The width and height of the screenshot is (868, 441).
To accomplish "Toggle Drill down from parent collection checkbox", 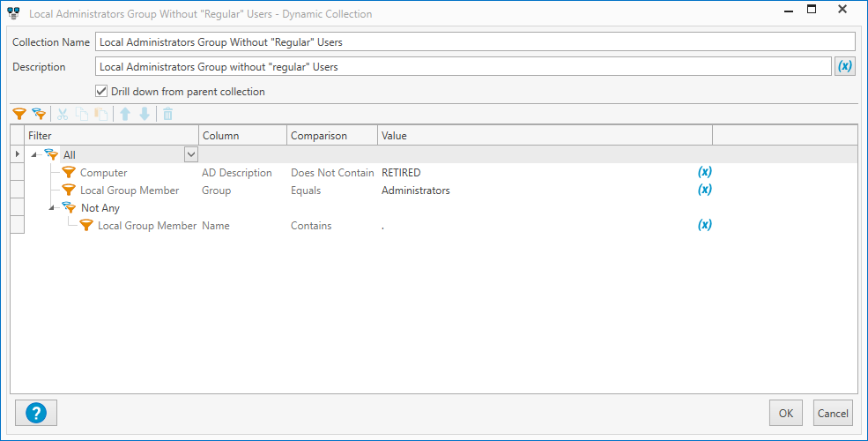I will (x=101, y=91).
